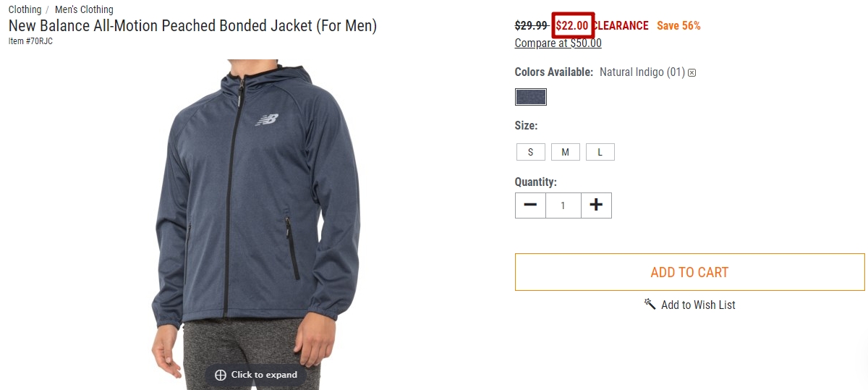Remove the Natural Indigo color selection
This screenshot has height=390, width=868.
pos(692,72)
